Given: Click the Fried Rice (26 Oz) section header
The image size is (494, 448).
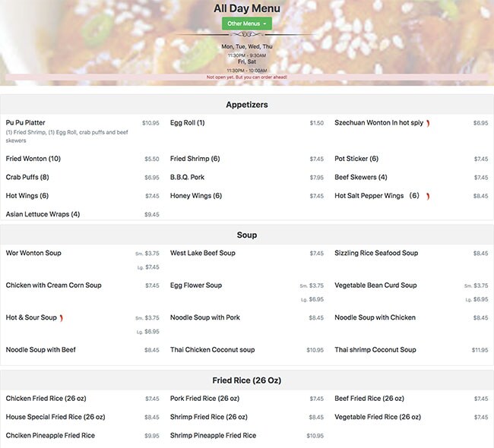Looking at the screenshot, I should click(246, 380).
